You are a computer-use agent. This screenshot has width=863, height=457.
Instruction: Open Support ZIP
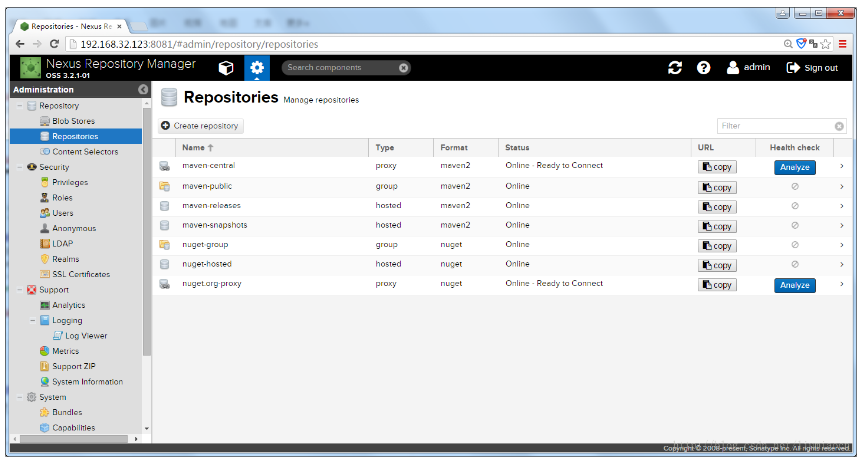[x=74, y=366]
